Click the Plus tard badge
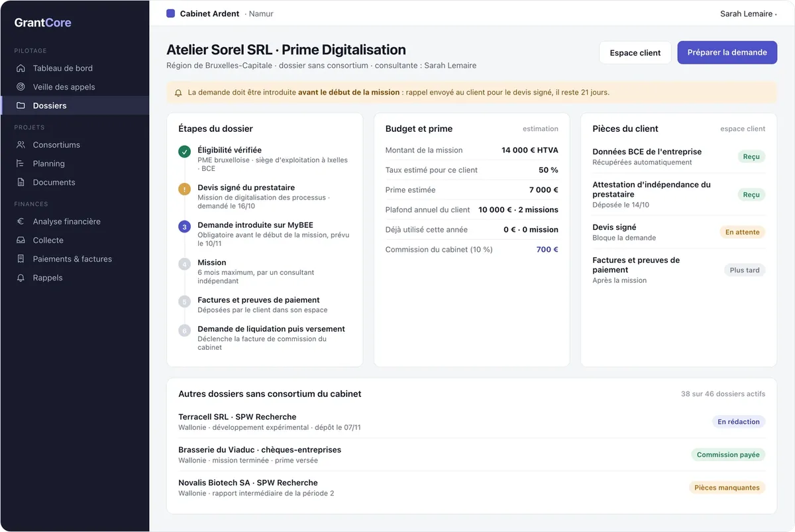 pos(745,270)
